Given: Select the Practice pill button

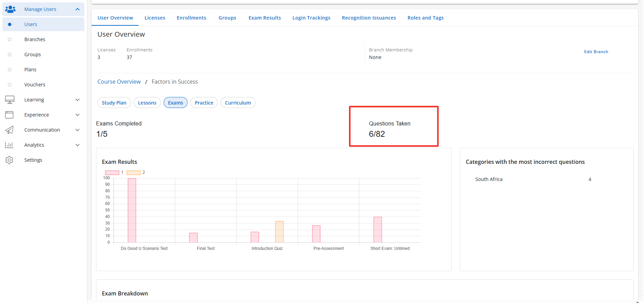Looking at the screenshot, I should 204,103.
